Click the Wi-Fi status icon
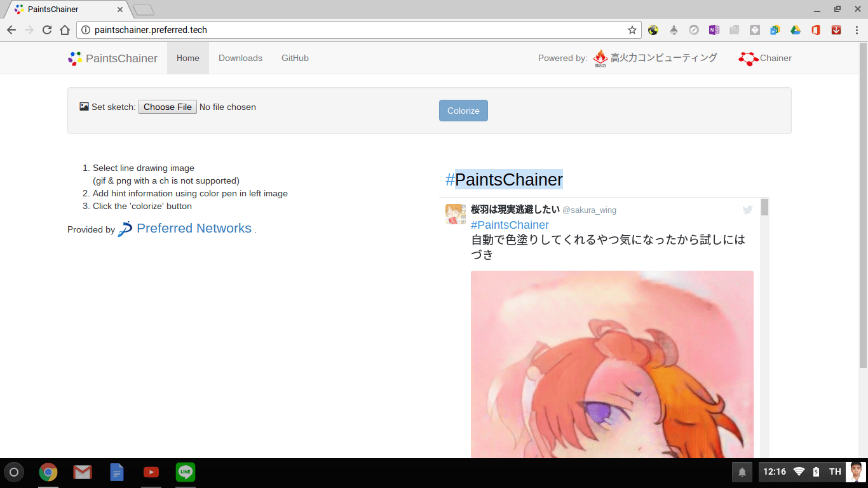 (x=799, y=471)
